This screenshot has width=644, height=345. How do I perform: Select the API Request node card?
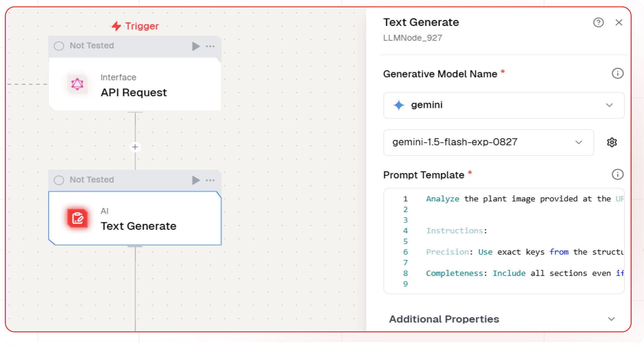click(135, 84)
